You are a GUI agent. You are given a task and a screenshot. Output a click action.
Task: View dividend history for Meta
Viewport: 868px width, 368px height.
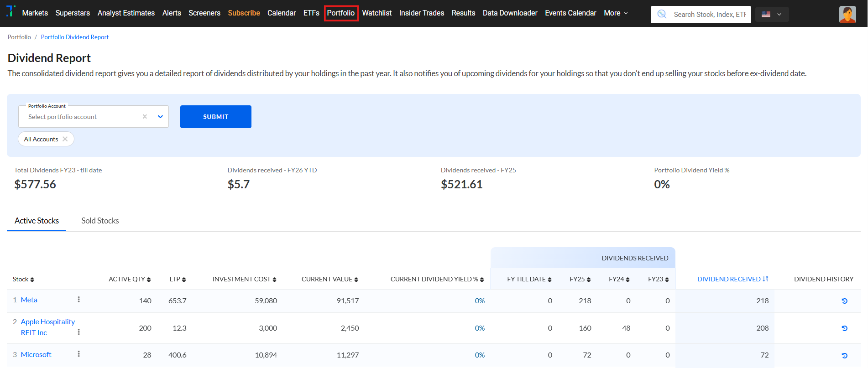[845, 301]
